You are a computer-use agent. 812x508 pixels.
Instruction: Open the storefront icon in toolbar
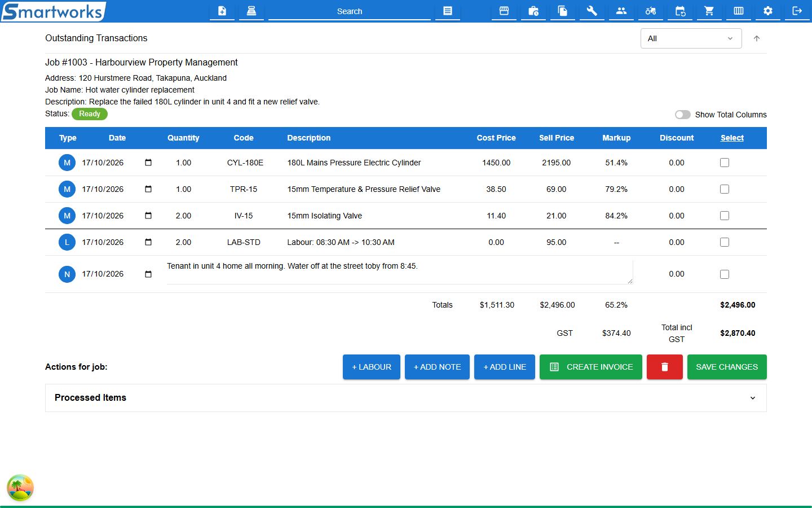504,11
